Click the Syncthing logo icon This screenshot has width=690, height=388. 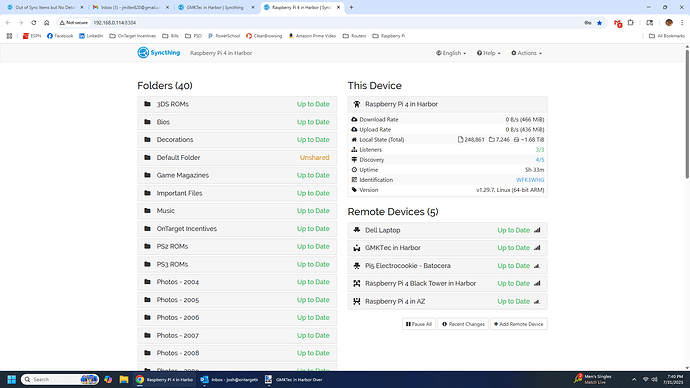pos(143,53)
